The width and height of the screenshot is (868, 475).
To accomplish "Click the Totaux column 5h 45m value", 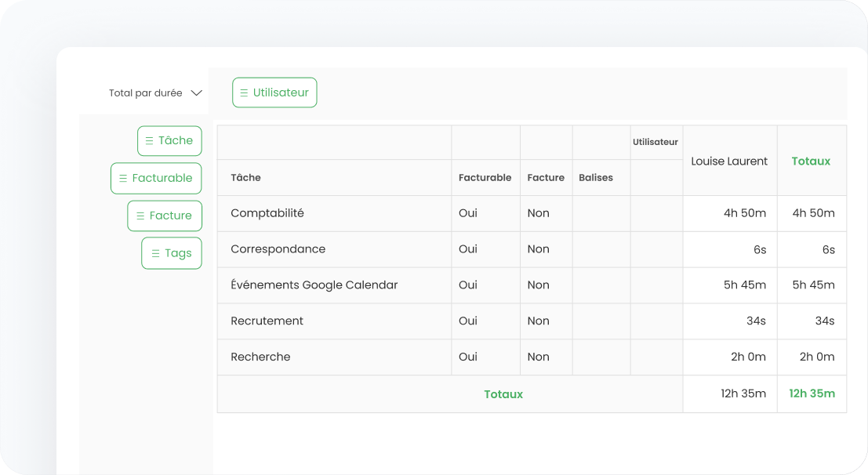I will click(813, 285).
